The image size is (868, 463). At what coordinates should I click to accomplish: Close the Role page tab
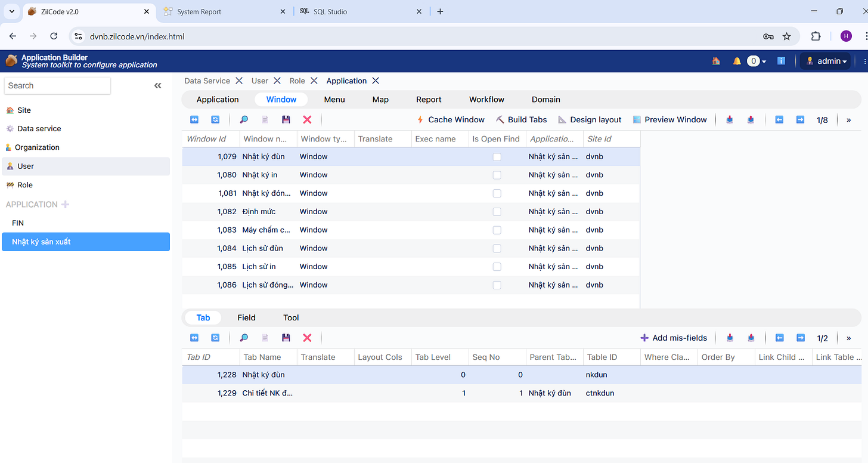[314, 81]
